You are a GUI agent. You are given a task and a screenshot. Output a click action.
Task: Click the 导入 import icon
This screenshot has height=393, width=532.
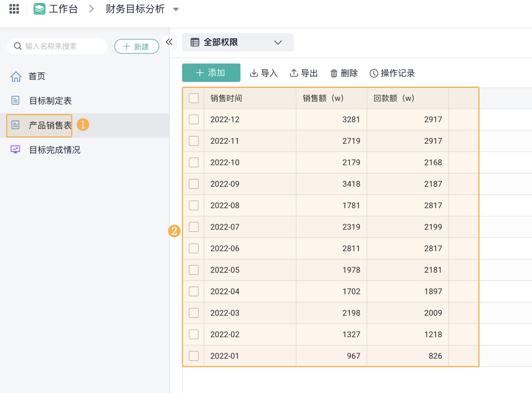[254, 73]
